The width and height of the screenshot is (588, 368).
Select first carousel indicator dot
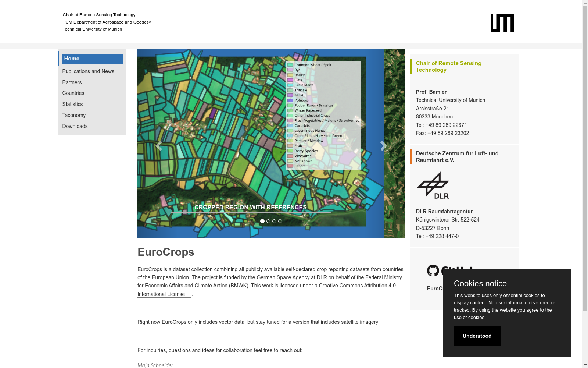point(262,221)
